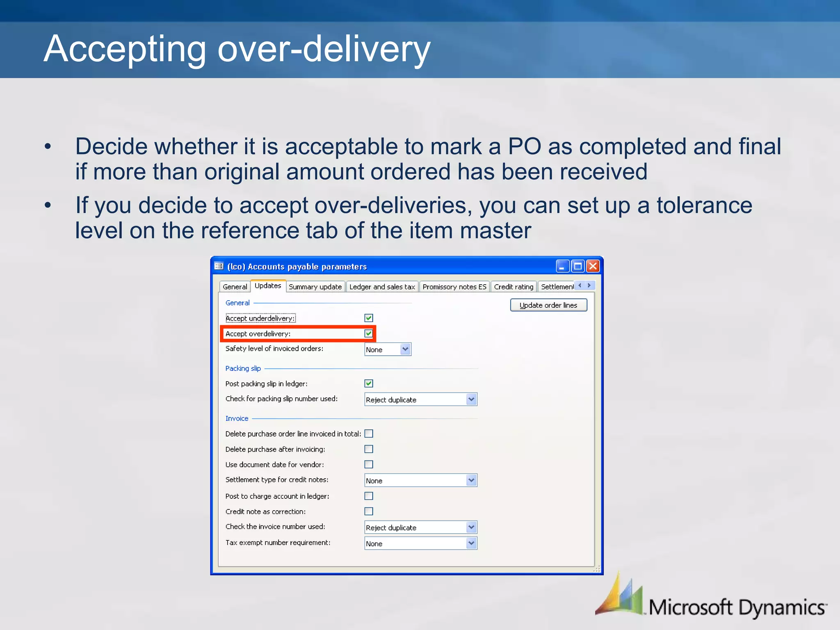Maximize the Accounts payable parameters window
Viewport: 840px width, 630px height.
pos(577,266)
